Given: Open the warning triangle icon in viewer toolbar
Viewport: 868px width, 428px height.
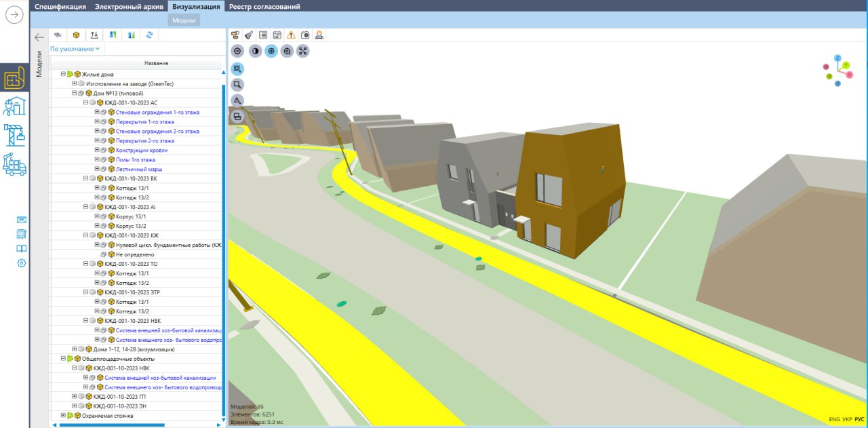Looking at the screenshot, I should (291, 35).
